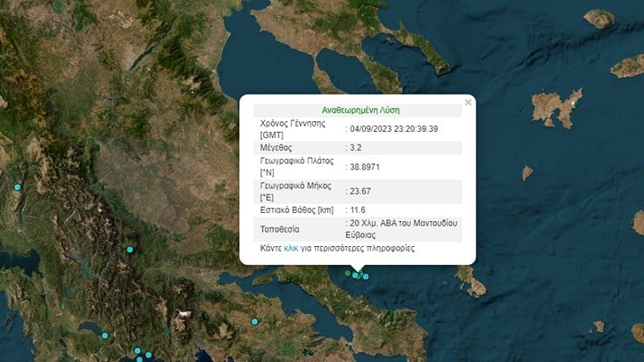Select the lone cyan marker inland south of the popup
Viewport: 644px width, 362px height.
[254, 322]
